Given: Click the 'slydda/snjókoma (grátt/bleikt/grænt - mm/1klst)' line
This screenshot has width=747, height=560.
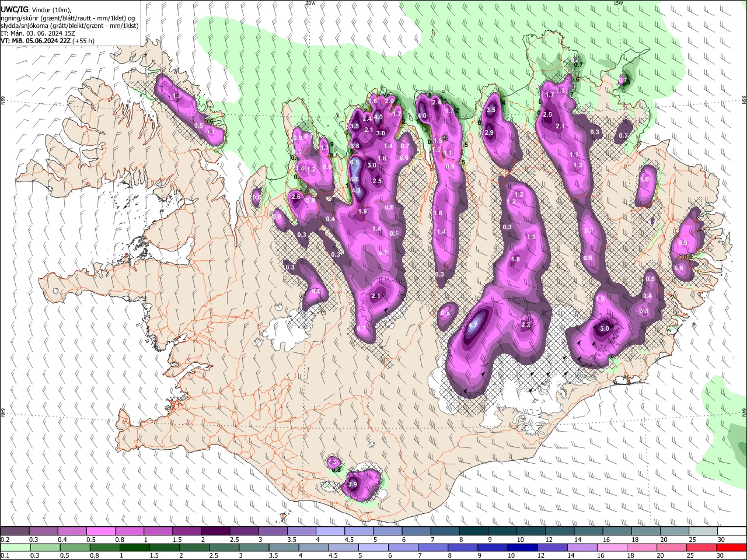Looking at the screenshot, I should pyautogui.click(x=69, y=26).
